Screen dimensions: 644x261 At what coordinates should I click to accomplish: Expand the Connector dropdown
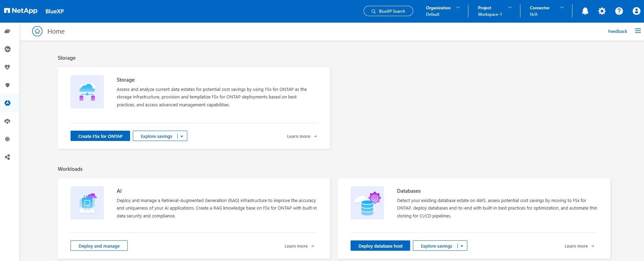pyautogui.click(x=547, y=11)
